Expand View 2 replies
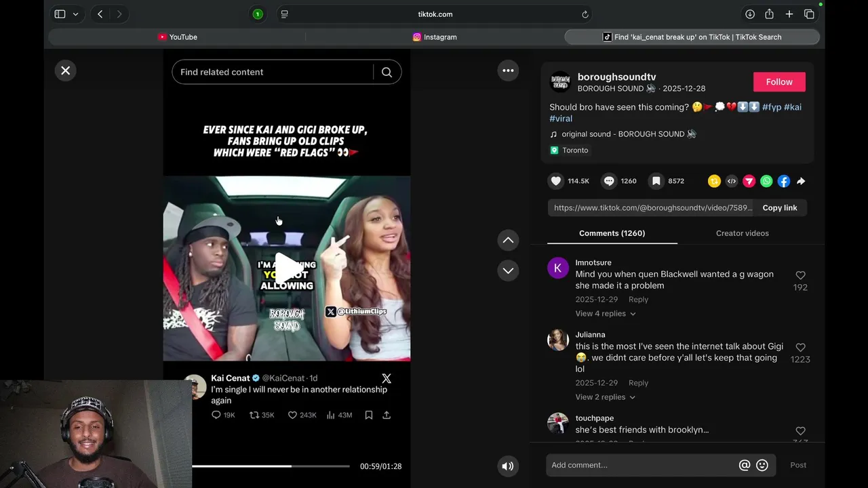 point(606,397)
